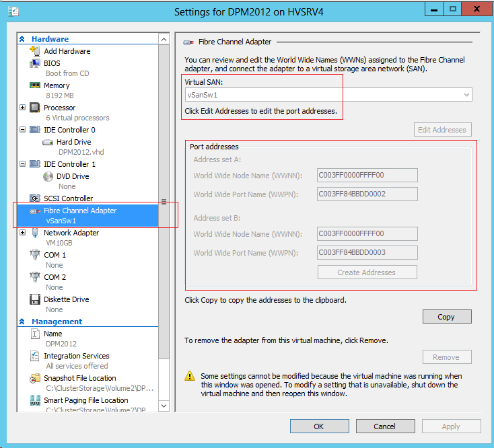Collapse the Hardware section chevron
Screen dimensions: 494x448
coord(22,39)
